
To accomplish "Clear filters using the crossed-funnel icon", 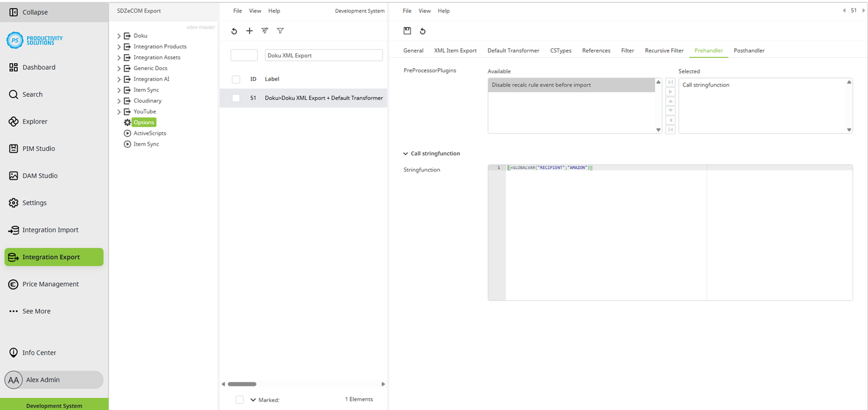I will [x=264, y=31].
